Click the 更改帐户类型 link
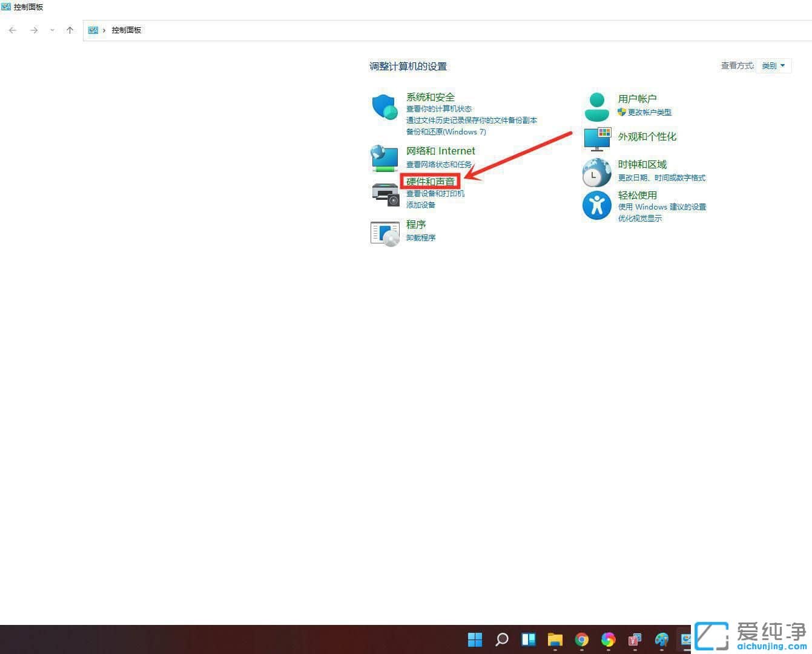This screenshot has height=654, width=812. 649,112
